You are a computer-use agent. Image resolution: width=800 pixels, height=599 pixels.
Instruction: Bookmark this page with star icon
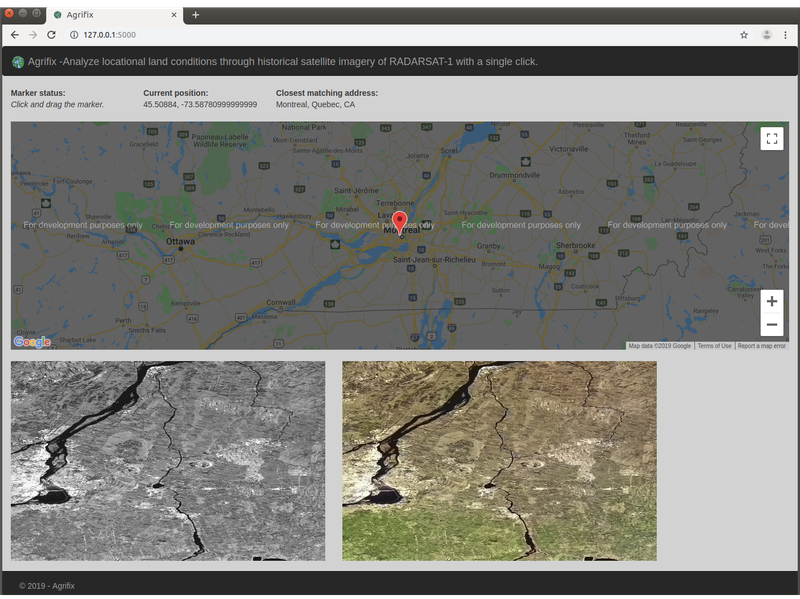coord(743,34)
